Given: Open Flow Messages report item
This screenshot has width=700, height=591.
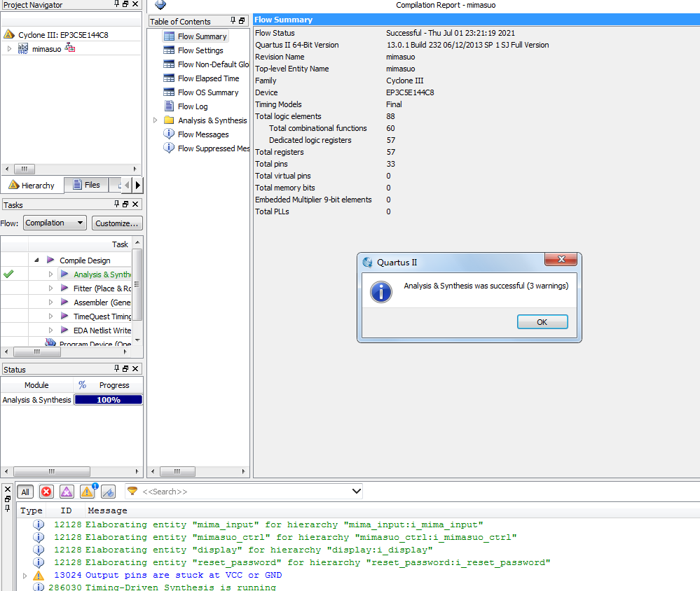Looking at the screenshot, I should coord(203,134).
